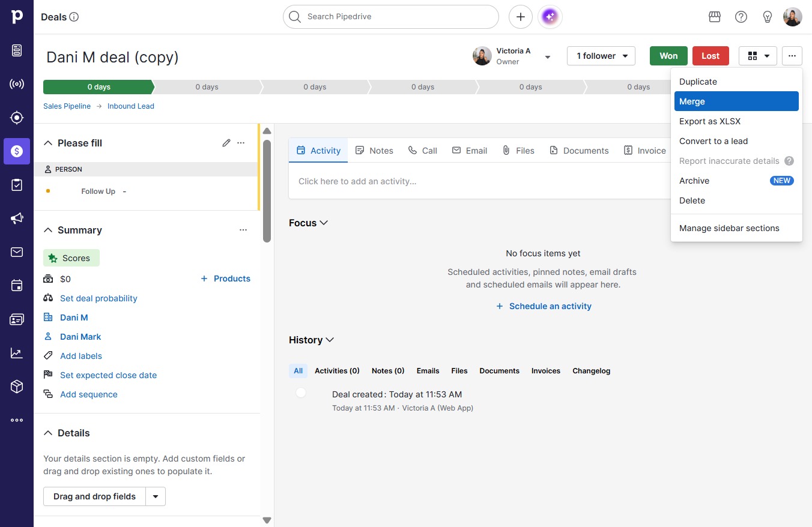Image resolution: width=812 pixels, height=527 pixels.
Task: Switch to the Email tab
Action: (470, 151)
